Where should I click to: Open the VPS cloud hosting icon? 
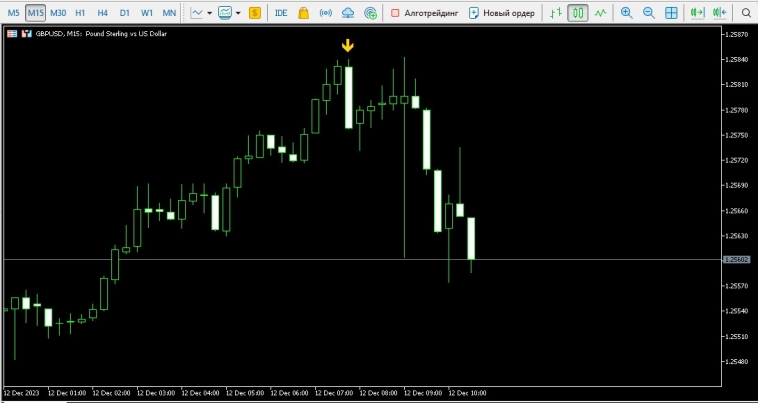(x=348, y=13)
